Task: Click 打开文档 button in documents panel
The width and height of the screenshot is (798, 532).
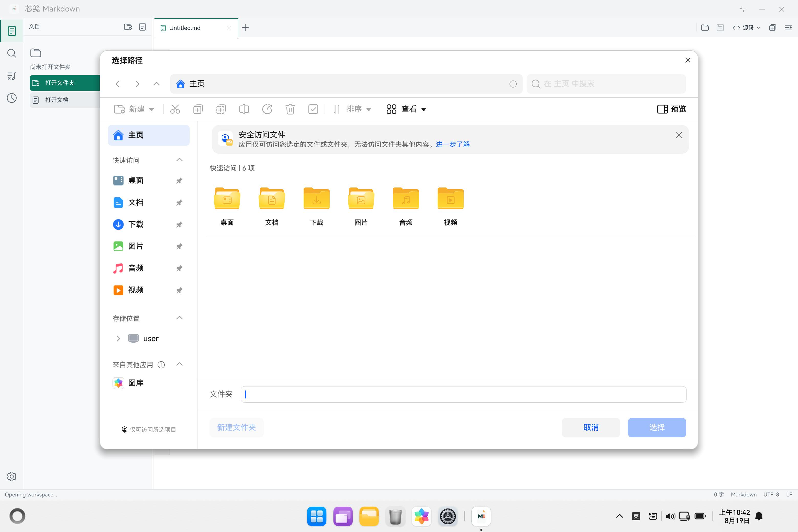Action: tap(65, 100)
